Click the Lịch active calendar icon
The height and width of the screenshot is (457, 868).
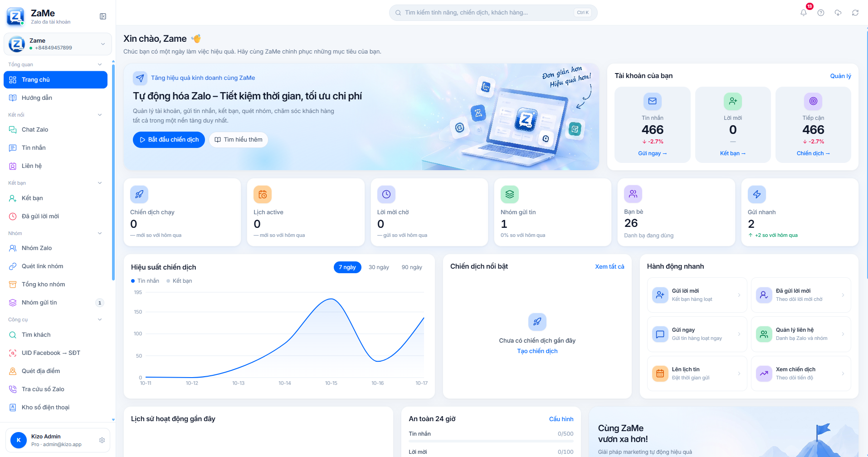click(263, 194)
